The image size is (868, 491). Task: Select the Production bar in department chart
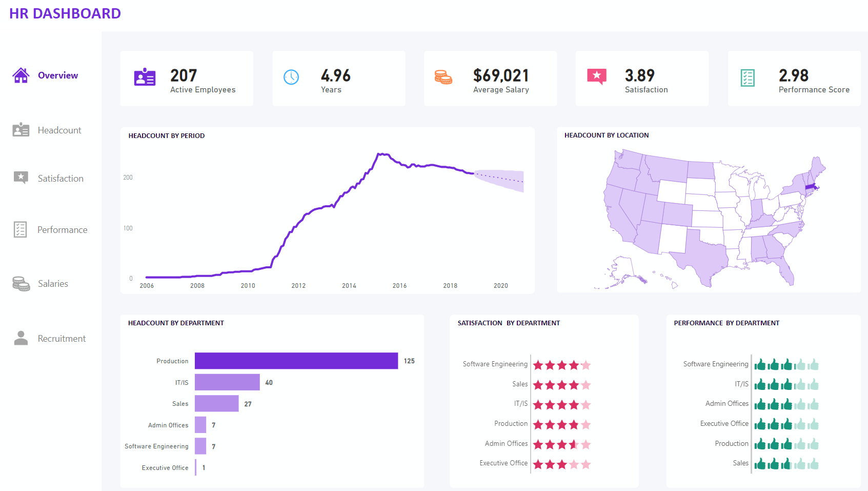point(296,361)
